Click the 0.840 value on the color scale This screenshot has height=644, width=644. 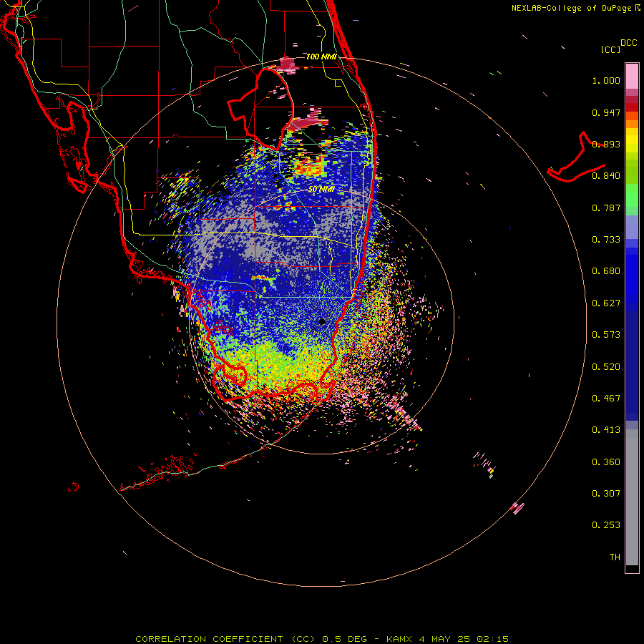click(x=606, y=176)
